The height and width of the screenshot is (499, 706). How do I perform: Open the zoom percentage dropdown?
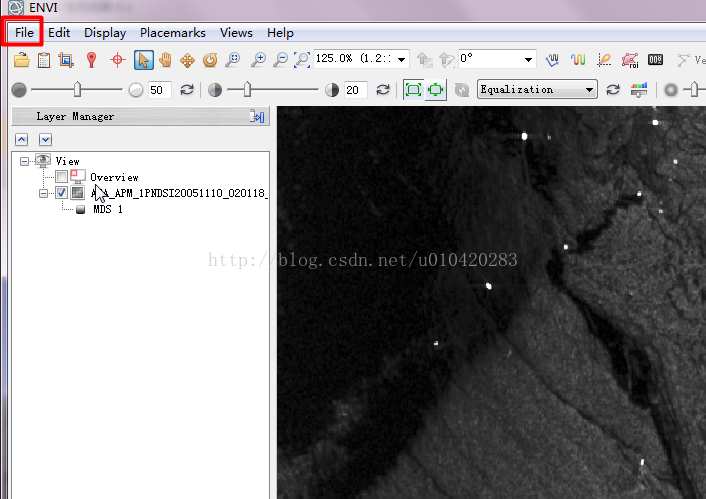pos(401,59)
